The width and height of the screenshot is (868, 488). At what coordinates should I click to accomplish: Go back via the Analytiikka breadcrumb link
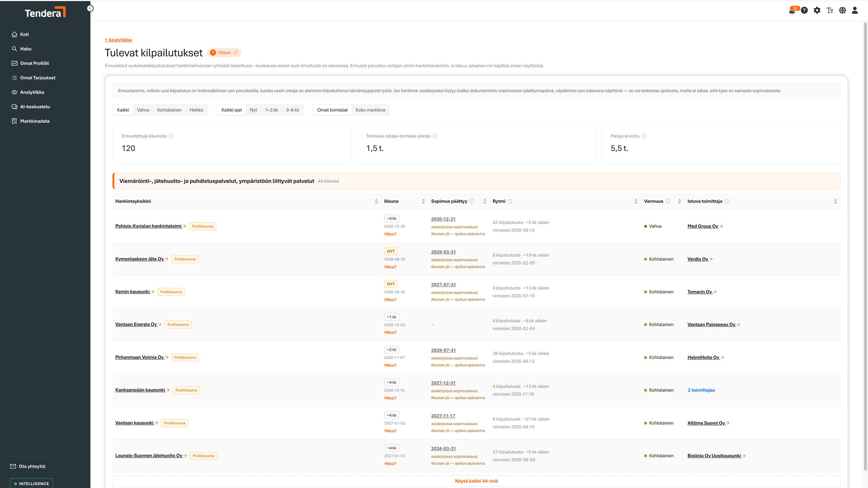coord(118,40)
